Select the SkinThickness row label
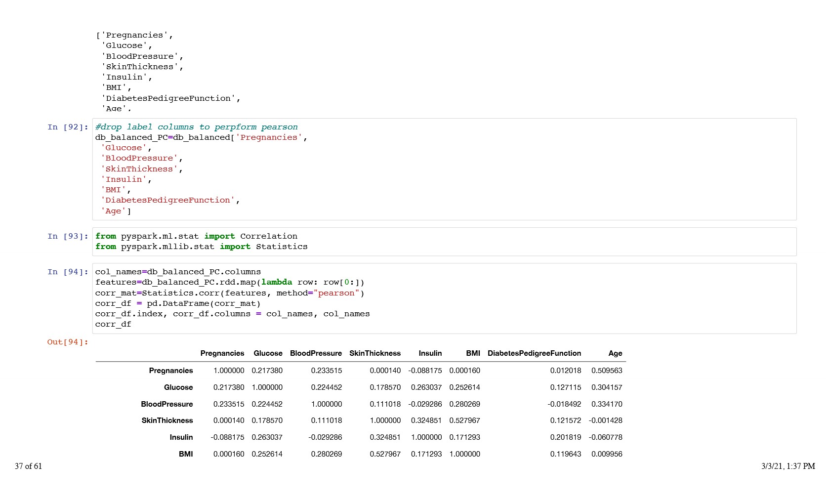Image resolution: width=830 pixels, height=504 pixels. (167, 420)
